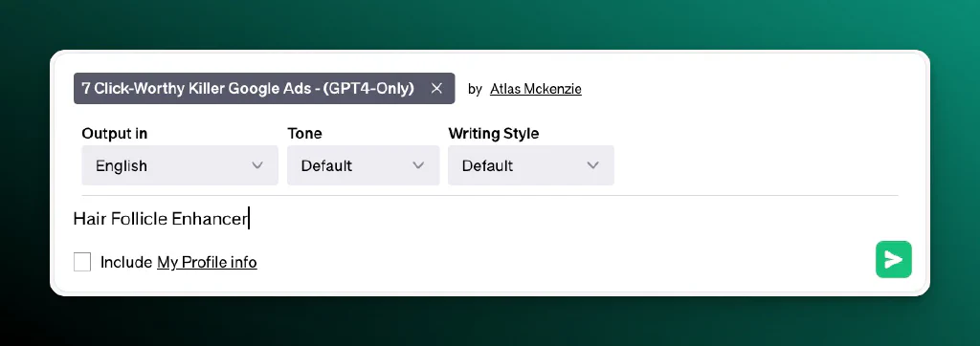Click the Writing Style label
Viewport: 980px width, 346px height.
click(494, 134)
